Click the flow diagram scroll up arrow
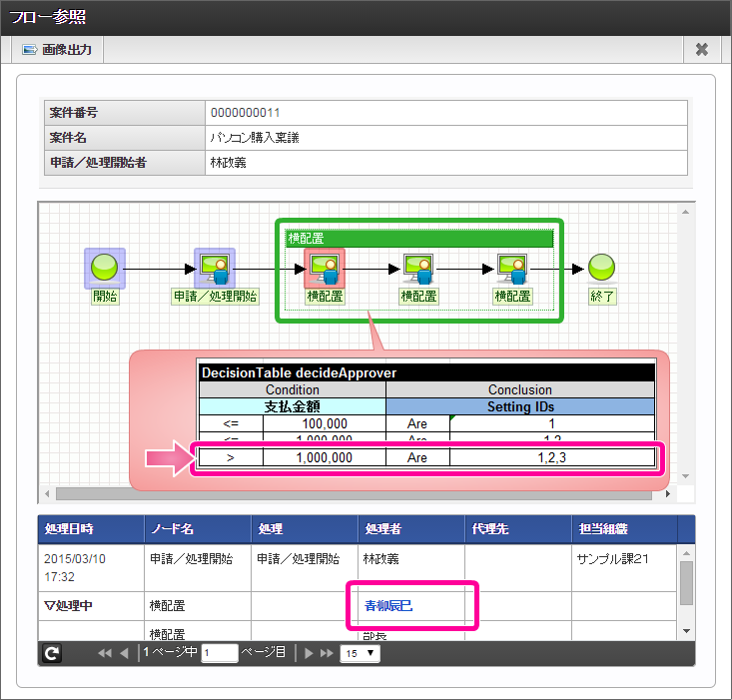 point(685,213)
